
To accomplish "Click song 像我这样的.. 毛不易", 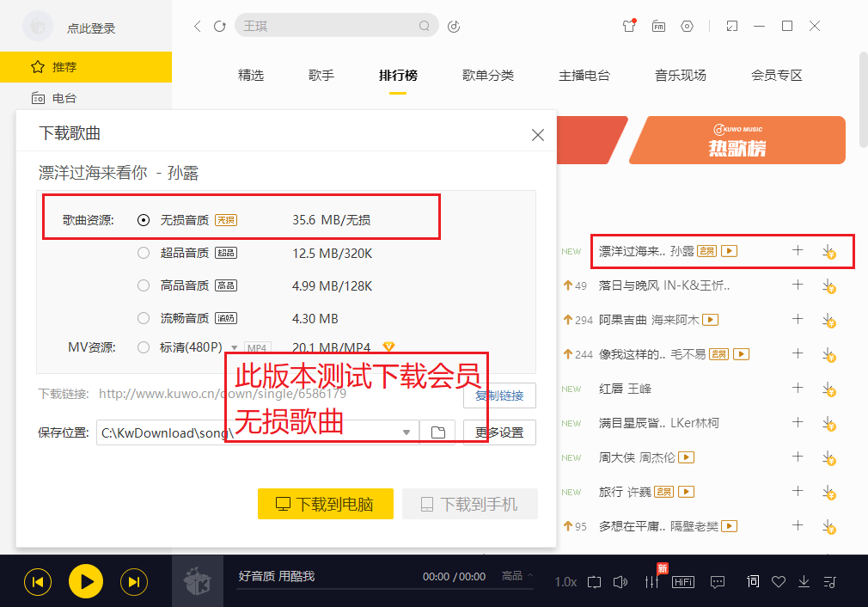I will [652, 354].
